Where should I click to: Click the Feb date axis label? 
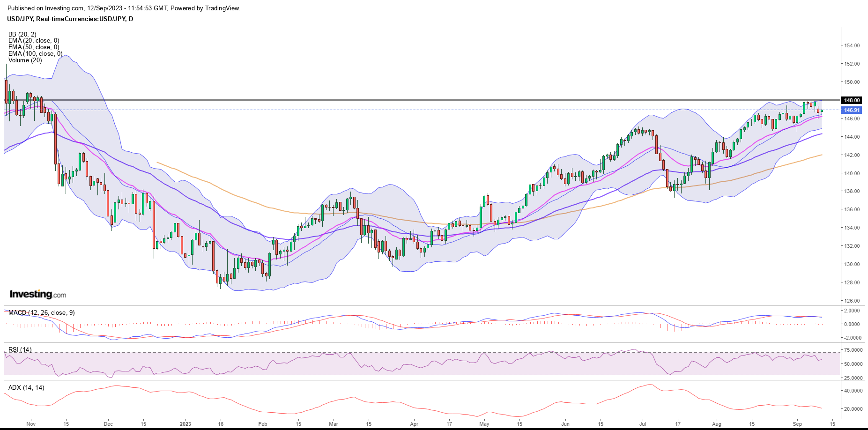263,424
